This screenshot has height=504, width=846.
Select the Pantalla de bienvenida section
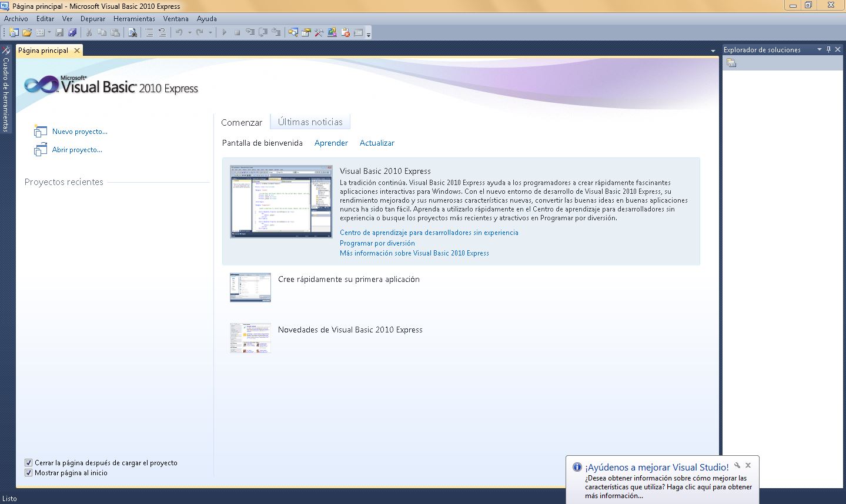pos(262,143)
